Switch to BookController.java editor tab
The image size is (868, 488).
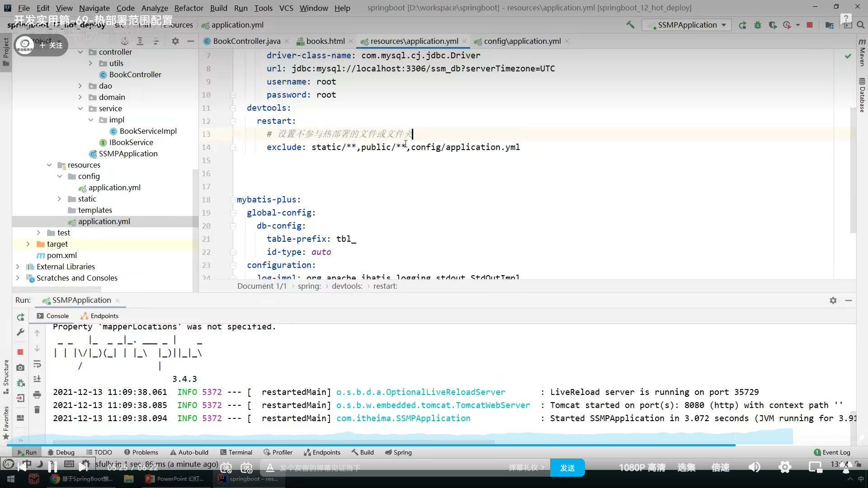click(x=246, y=41)
